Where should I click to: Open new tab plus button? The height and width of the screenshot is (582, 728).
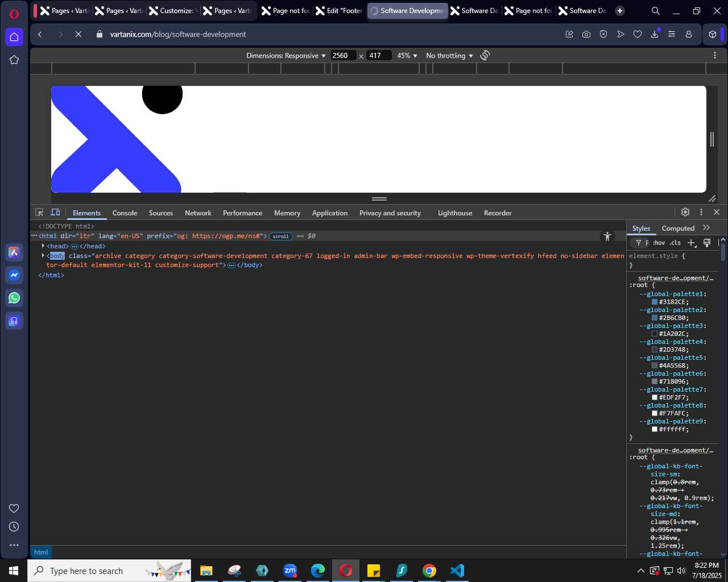620,11
